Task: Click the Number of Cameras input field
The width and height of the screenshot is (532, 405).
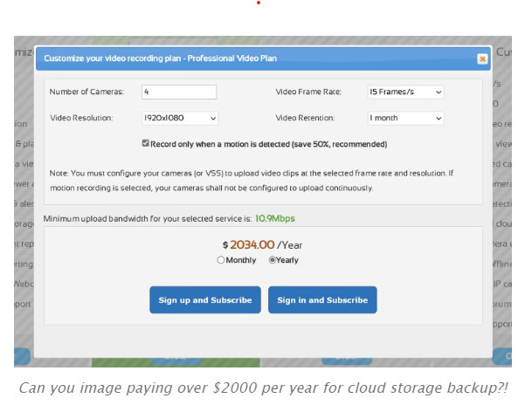Action: [x=178, y=92]
